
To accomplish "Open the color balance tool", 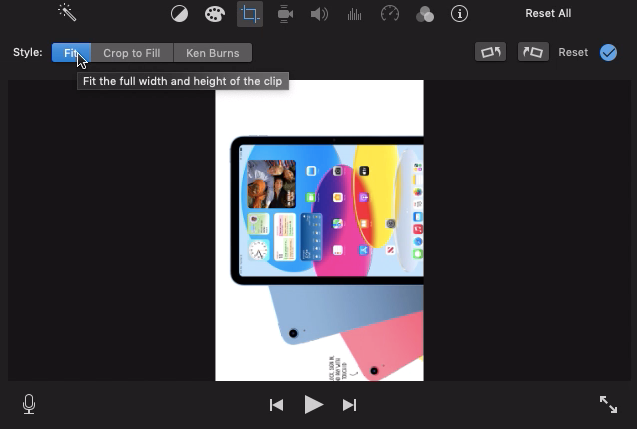I will tap(179, 14).
